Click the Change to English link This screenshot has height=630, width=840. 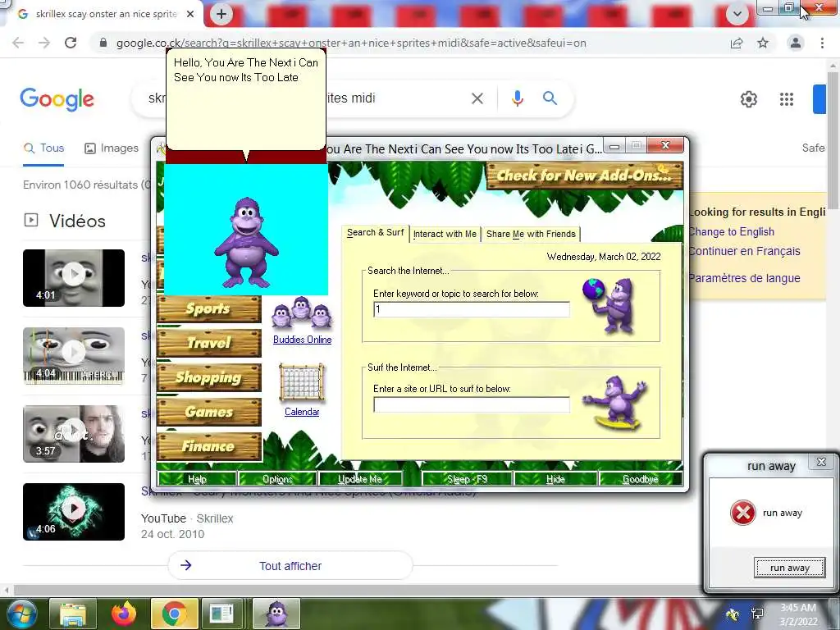[x=731, y=232]
